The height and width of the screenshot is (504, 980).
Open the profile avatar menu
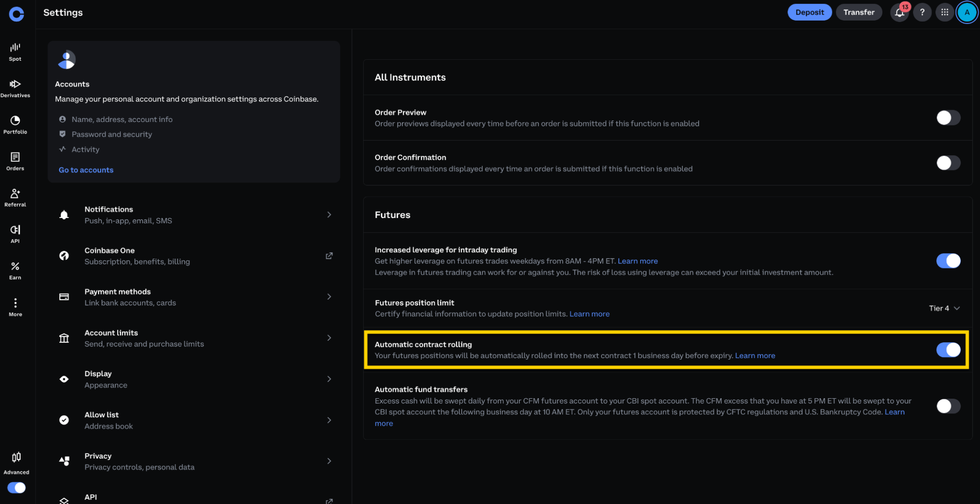967,12
